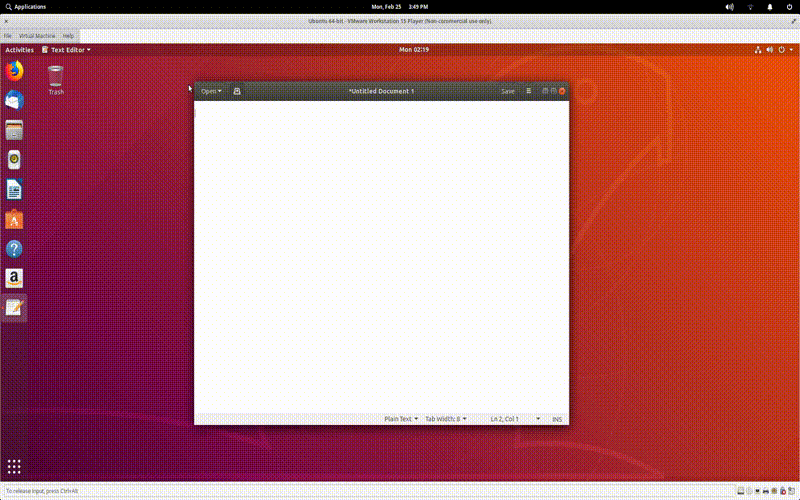Open LibreOffice Writer from the dock
Screen dimensions: 800x500
[14, 189]
